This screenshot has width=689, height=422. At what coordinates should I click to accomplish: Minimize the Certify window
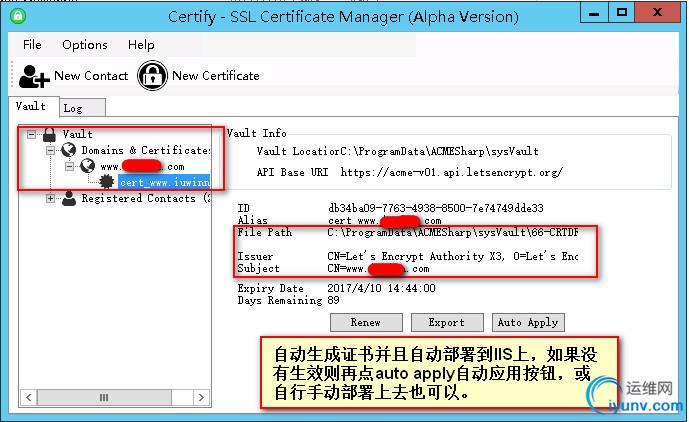[594, 13]
